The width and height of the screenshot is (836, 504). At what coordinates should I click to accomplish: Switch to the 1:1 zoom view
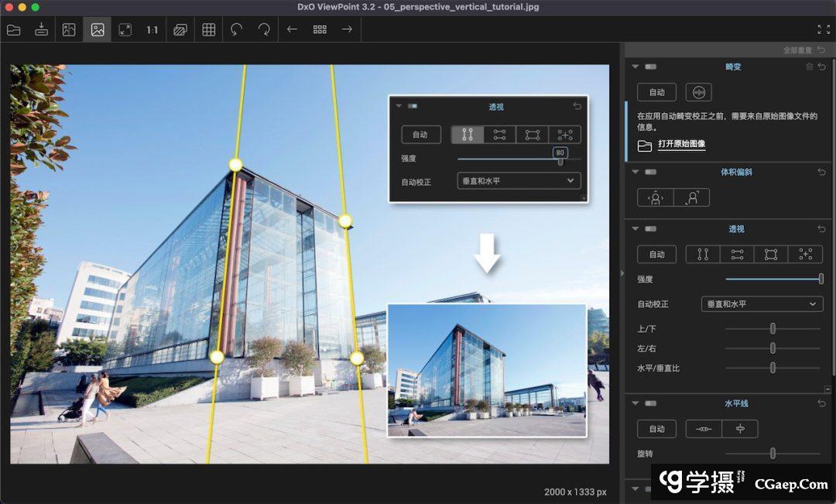coord(152,29)
